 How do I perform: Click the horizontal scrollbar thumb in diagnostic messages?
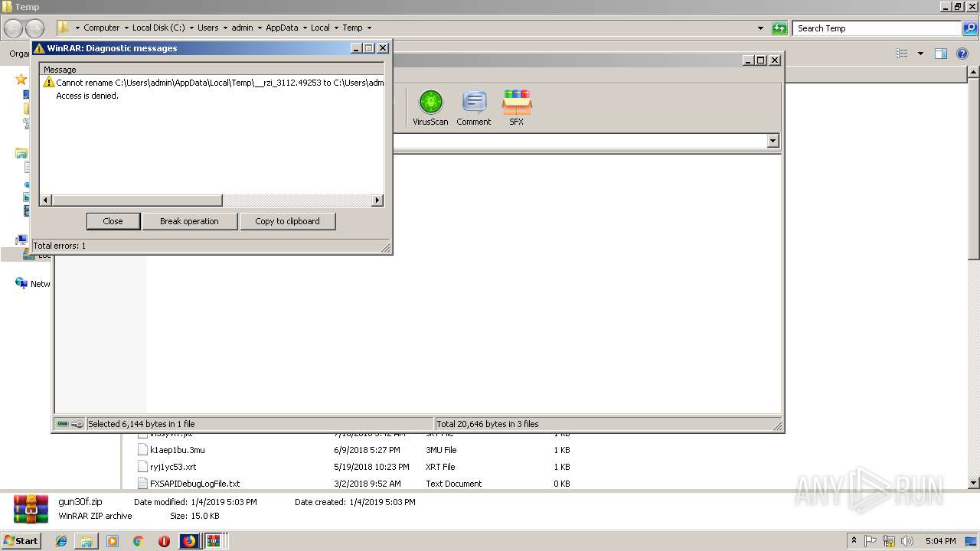click(137, 201)
